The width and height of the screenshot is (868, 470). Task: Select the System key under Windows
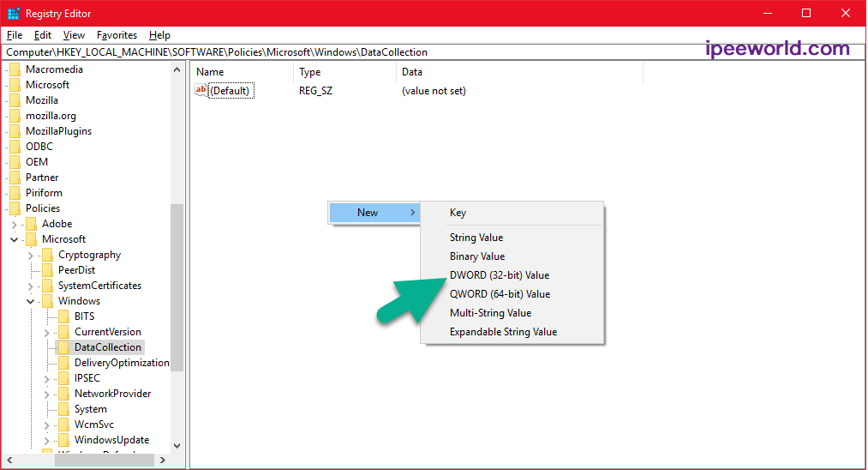click(91, 409)
